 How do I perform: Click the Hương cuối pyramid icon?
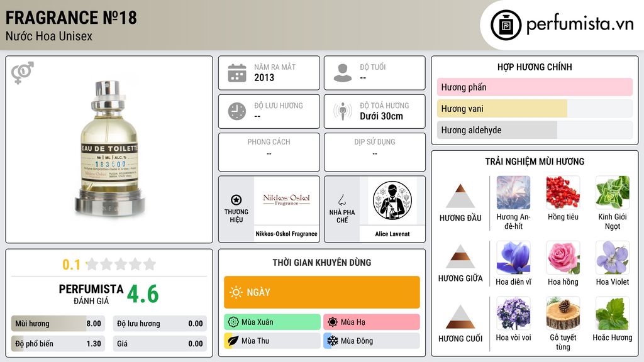click(x=460, y=317)
